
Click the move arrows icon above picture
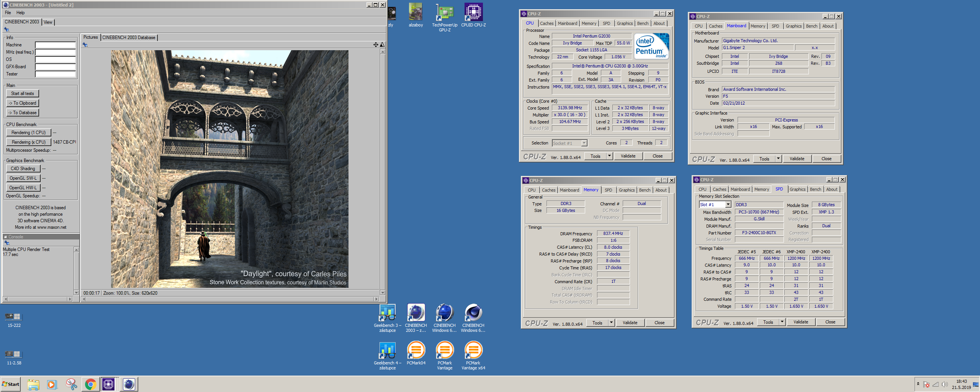(x=376, y=45)
